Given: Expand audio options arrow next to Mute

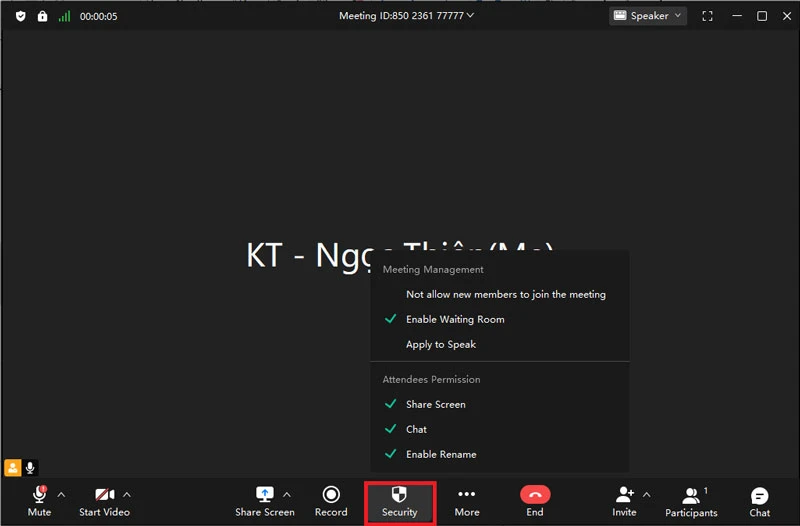Looking at the screenshot, I should tap(61, 494).
